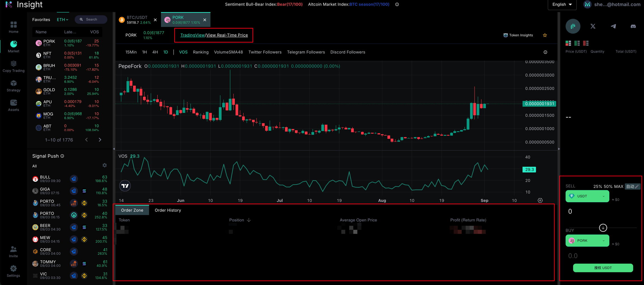Open the ETH chain dropdown
This screenshot has width=644, height=285.
(63, 20)
